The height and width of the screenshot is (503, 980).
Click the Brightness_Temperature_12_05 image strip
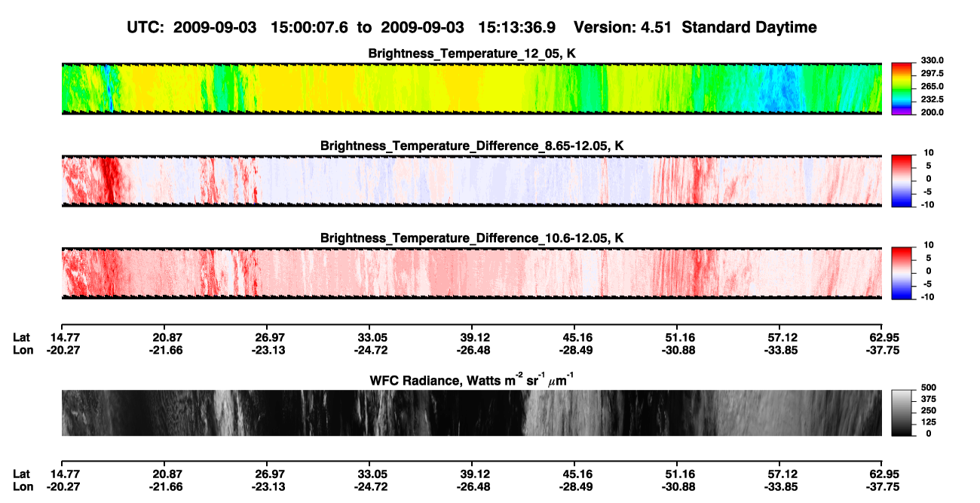tap(471, 89)
